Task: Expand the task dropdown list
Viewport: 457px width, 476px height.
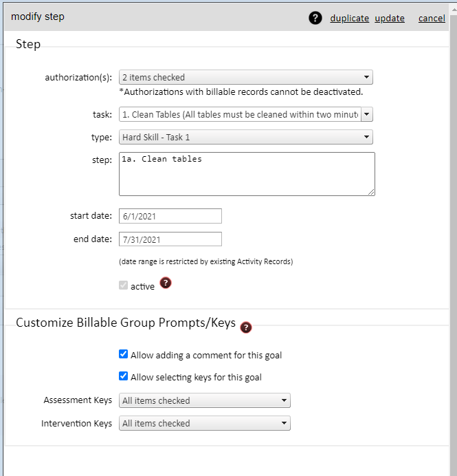Action: click(246, 114)
